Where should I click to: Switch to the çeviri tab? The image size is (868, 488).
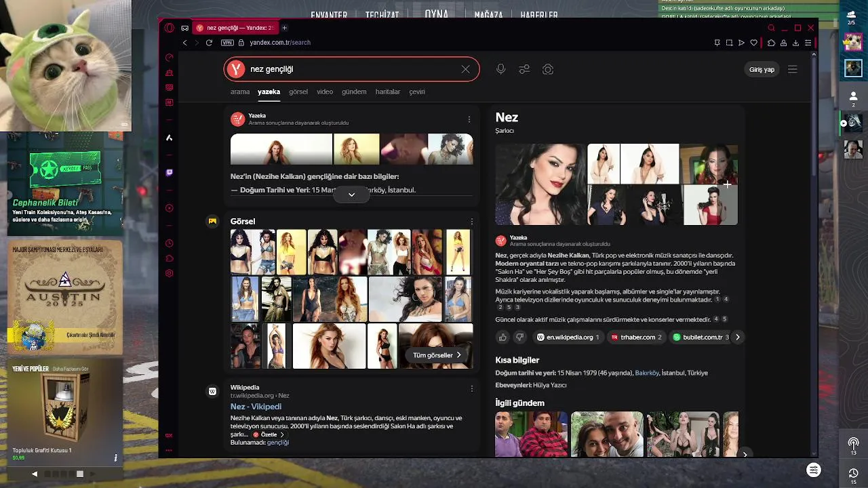pyautogui.click(x=417, y=91)
